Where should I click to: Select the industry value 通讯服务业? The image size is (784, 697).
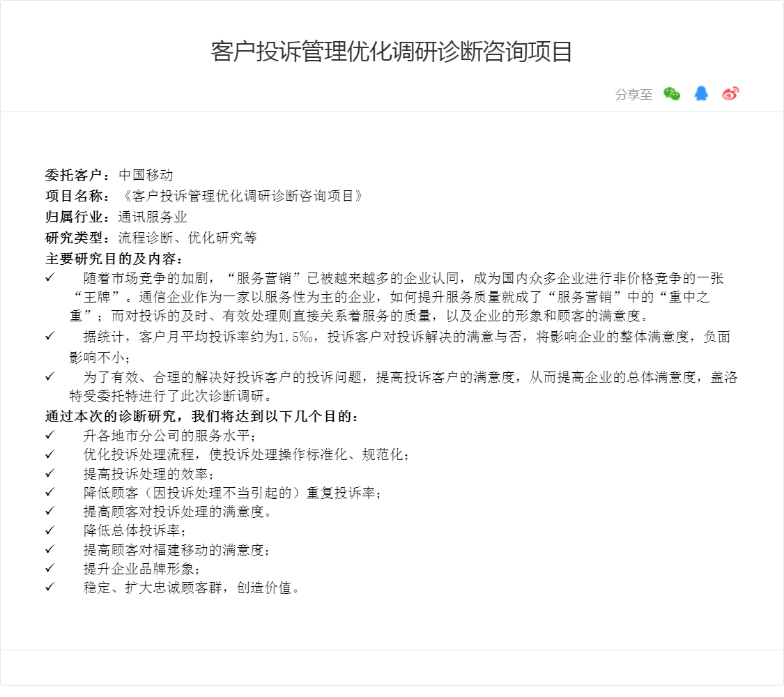pyautogui.click(x=153, y=217)
